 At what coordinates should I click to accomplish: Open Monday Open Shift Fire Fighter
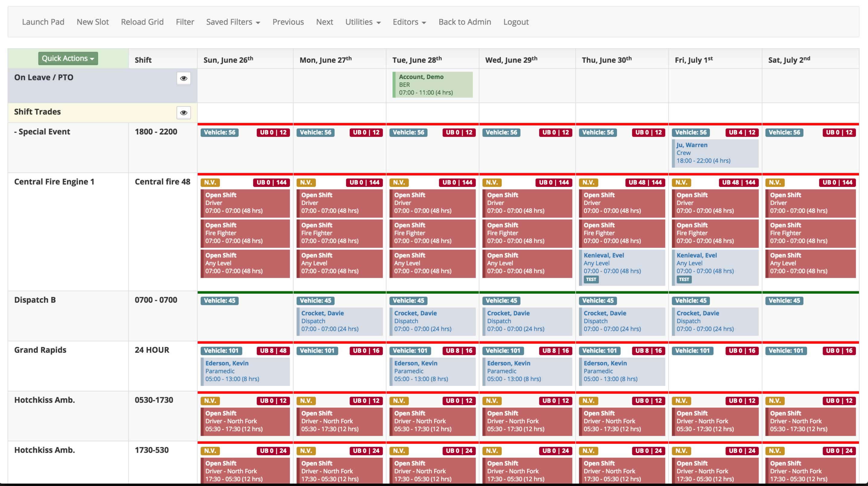340,233
